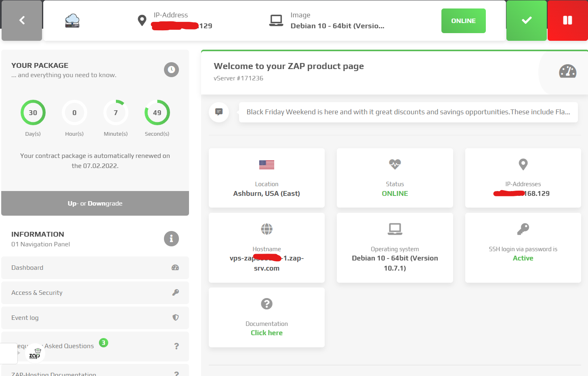The width and height of the screenshot is (588, 376).
Task: Click the header image name 'Debian 10 - 64bit (Versio...'
Action: 337,26
